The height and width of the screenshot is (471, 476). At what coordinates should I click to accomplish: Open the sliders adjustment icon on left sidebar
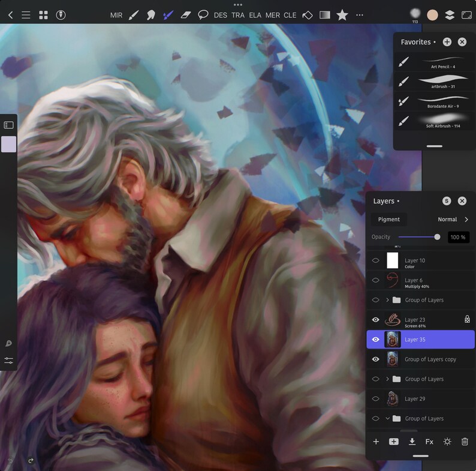pyautogui.click(x=8, y=361)
